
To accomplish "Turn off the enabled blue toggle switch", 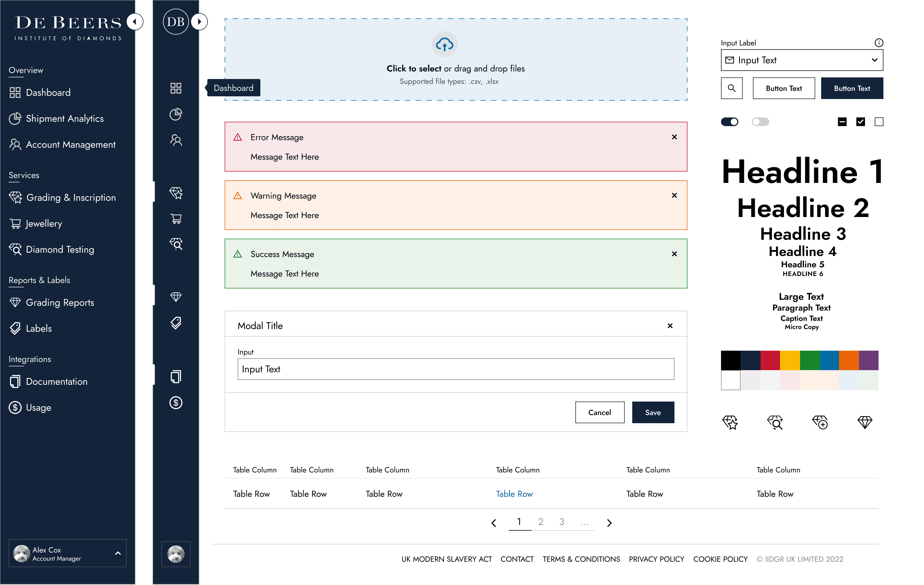I will point(729,121).
